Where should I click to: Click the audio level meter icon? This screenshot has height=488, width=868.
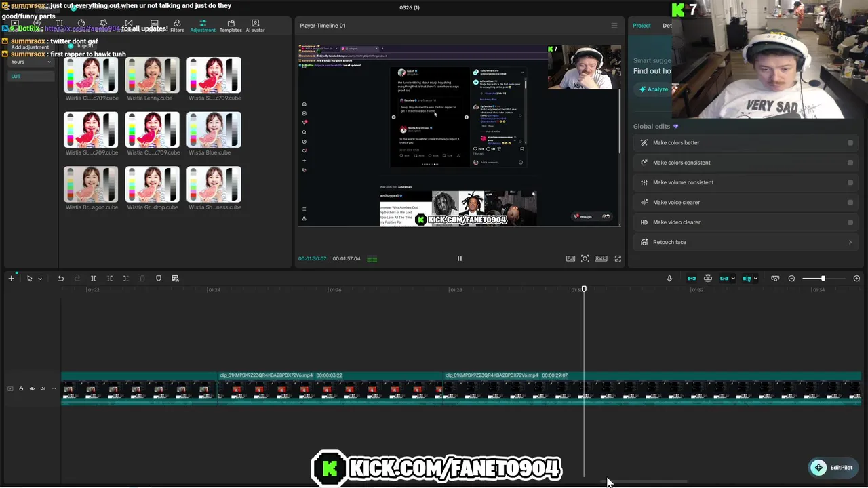tap(372, 258)
